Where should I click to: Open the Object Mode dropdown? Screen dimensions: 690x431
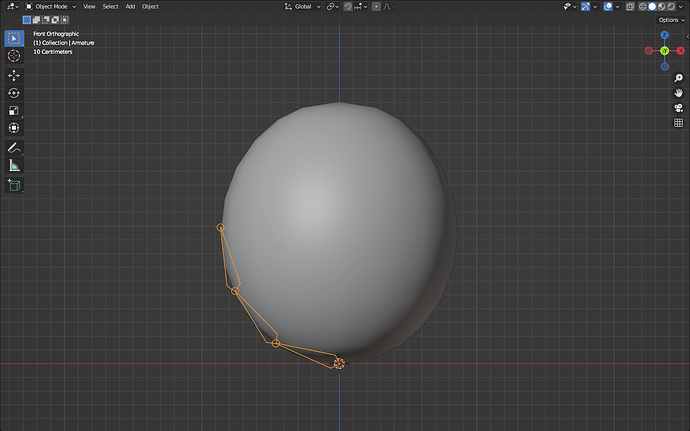[x=51, y=7]
